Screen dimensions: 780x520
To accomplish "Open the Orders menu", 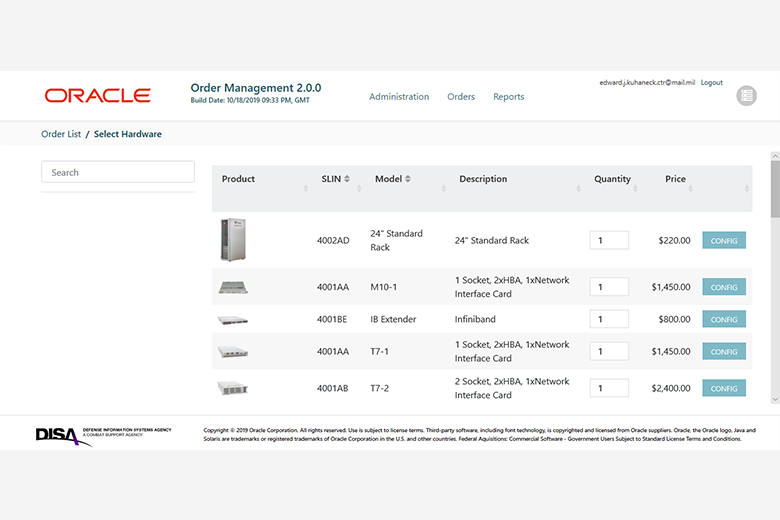I will pos(461,97).
